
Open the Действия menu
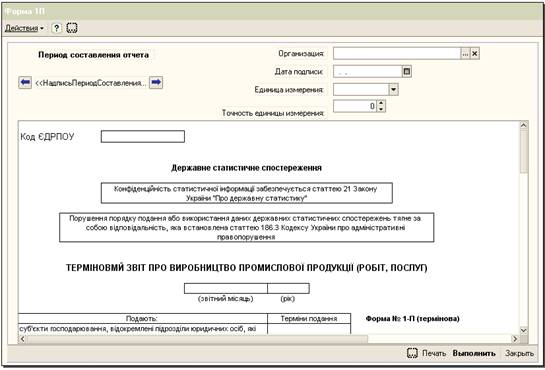tap(24, 28)
